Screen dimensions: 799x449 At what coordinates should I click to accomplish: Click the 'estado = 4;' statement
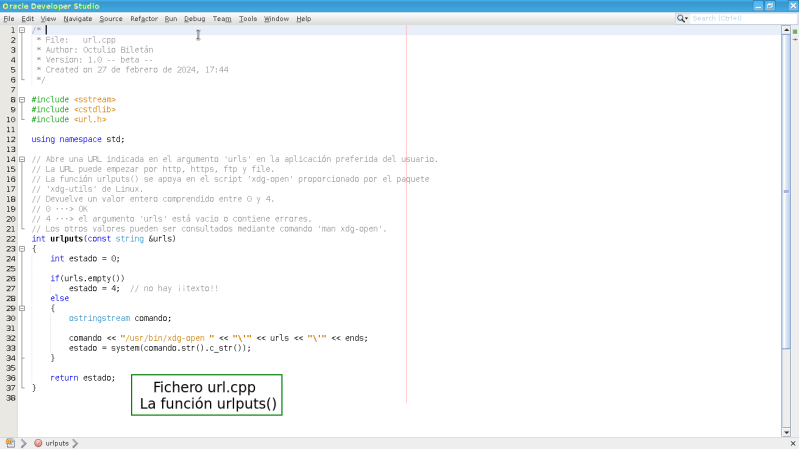tap(94, 288)
